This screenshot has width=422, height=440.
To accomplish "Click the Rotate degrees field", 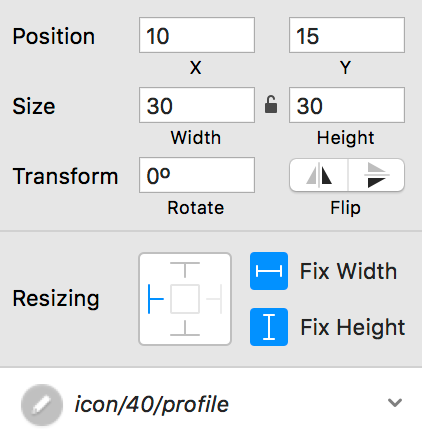I will [x=197, y=175].
